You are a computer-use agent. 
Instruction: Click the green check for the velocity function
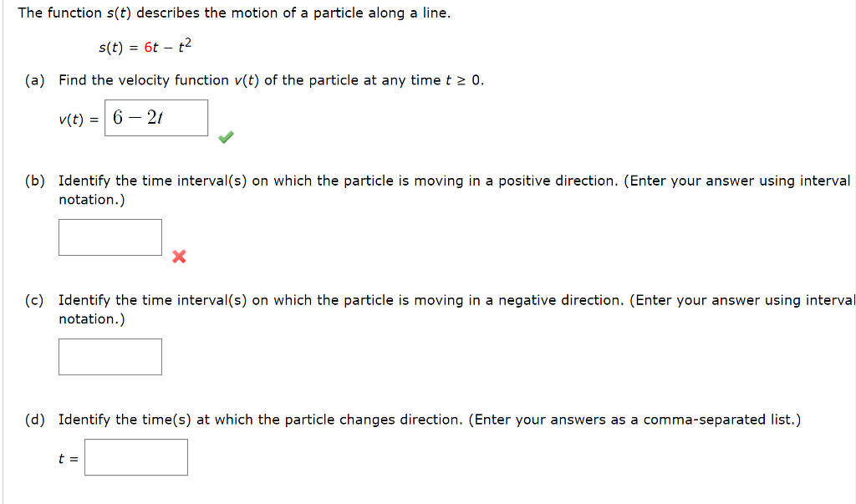[224, 135]
